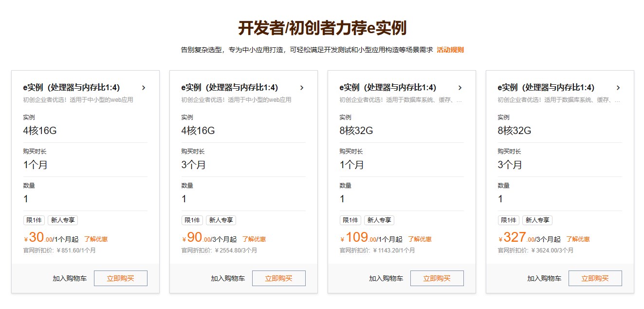Click 立即购买 on the ¥30.00 plan

pyautogui.click(x=120, y=278)
